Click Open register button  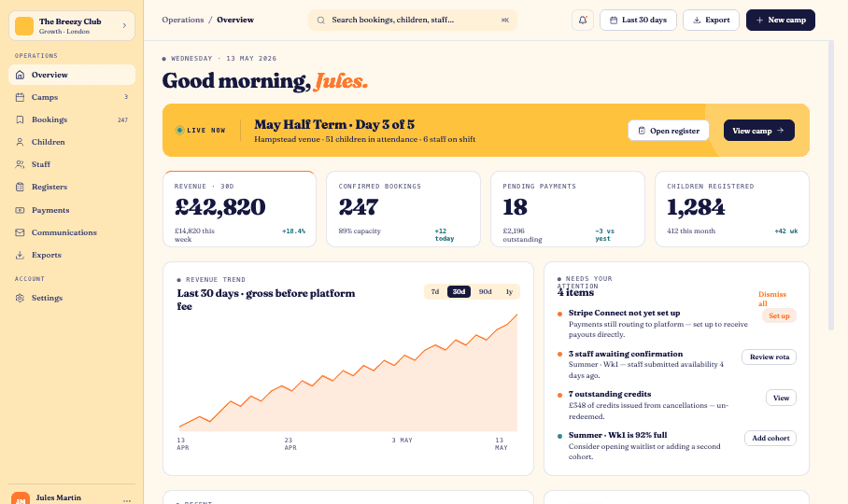coord(669,130)
